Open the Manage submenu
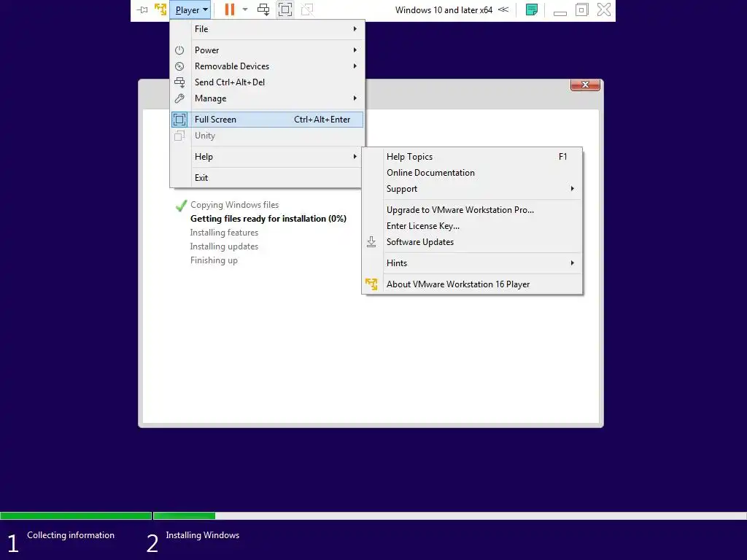This screenshot has width=747, height=560. [267, 98]
